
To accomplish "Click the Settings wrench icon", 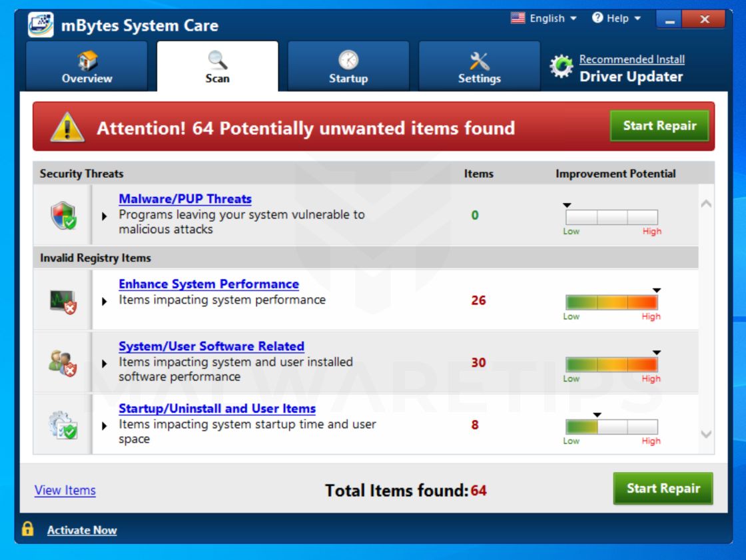I will coord(479,61).
